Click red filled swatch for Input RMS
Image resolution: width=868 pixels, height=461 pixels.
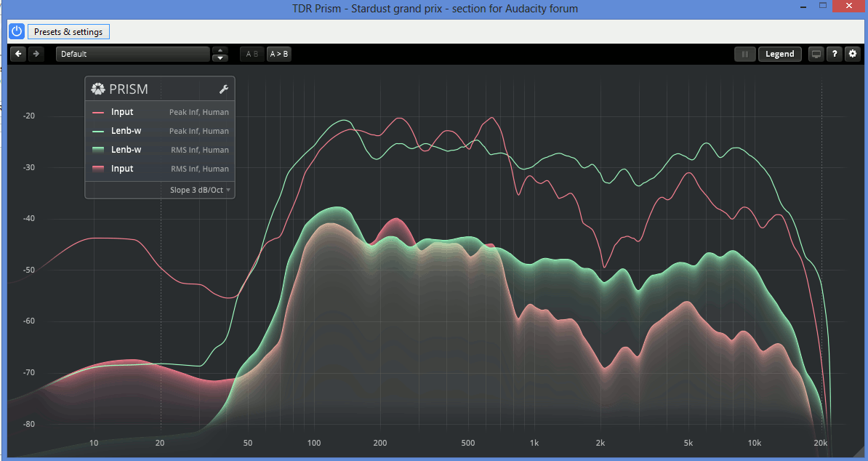(x=98, y=169)
